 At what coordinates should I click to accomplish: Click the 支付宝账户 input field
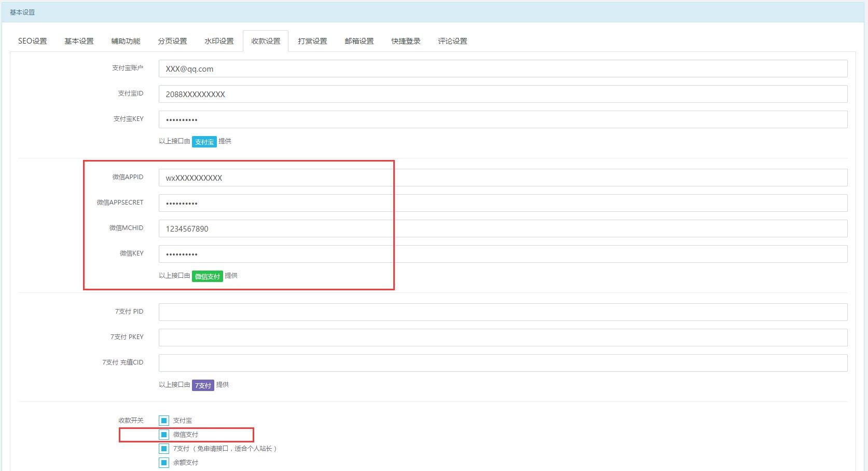[502, 69]
